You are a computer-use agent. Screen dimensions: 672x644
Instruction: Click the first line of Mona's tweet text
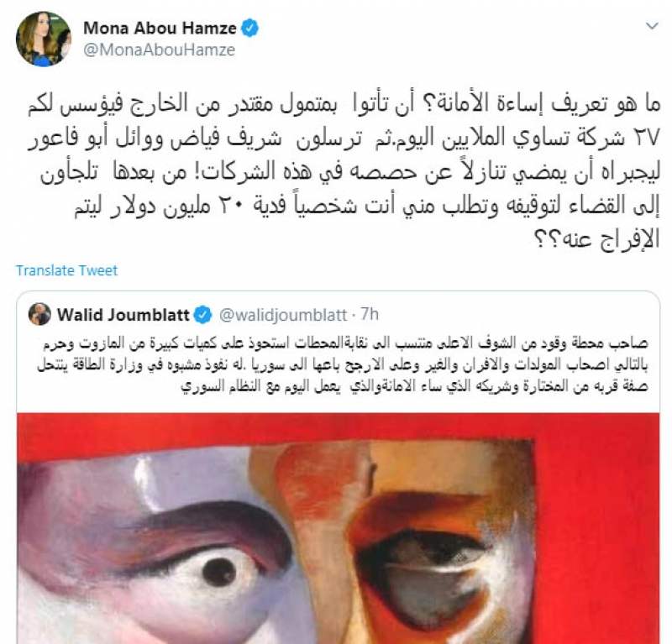[344, 105]
